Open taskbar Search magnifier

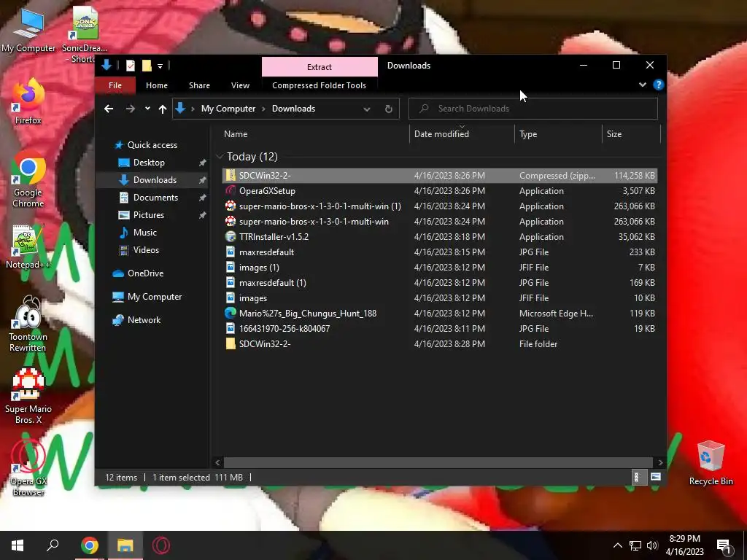coord(53,545)
